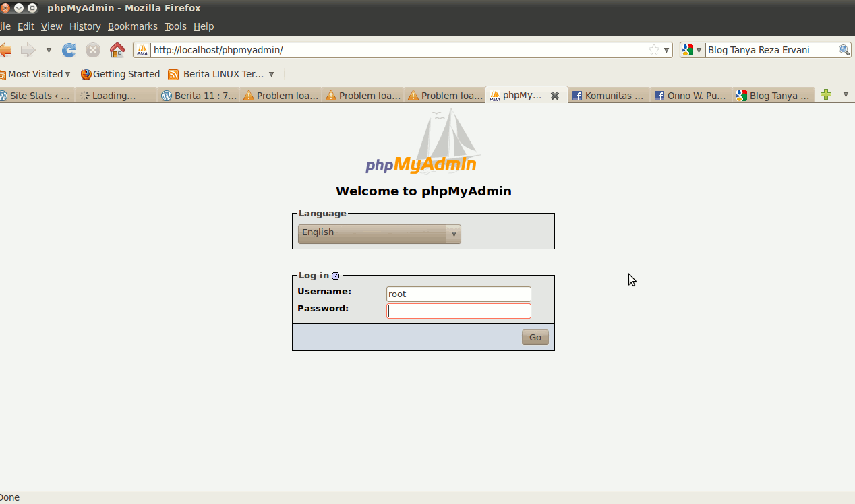Click the Password: label

[x=323, y=309]
